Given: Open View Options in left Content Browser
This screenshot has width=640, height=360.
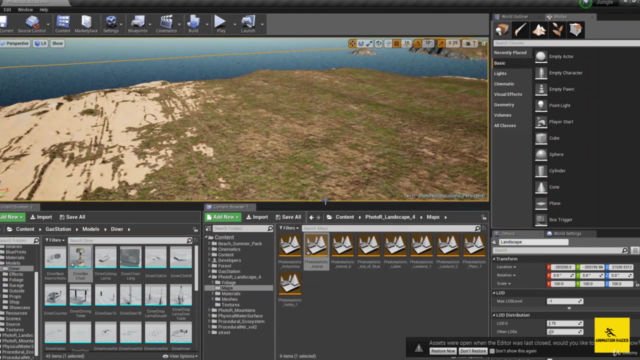Looking at the screenshot, I should point(180,356).
